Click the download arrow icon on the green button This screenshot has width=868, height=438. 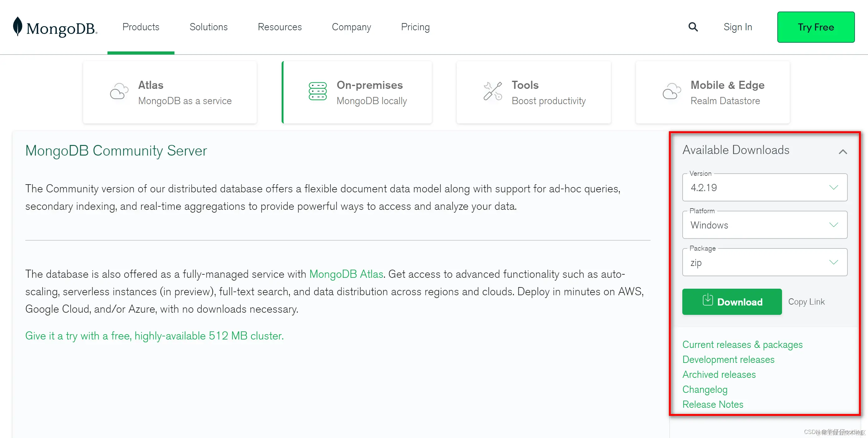(x=707, y=300)
